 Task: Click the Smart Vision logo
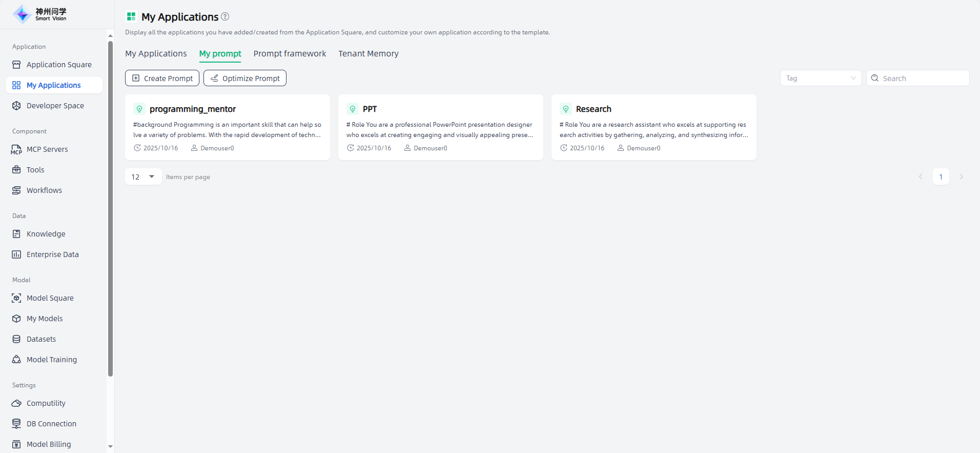click(40, 14)
